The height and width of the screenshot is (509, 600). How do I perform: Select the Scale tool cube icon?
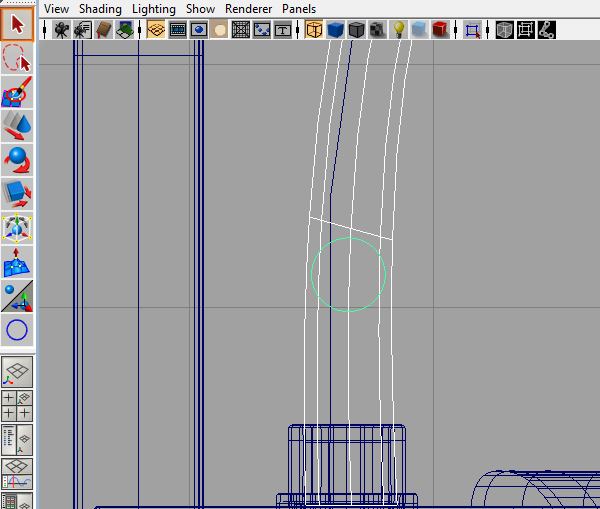click(17, 194)
